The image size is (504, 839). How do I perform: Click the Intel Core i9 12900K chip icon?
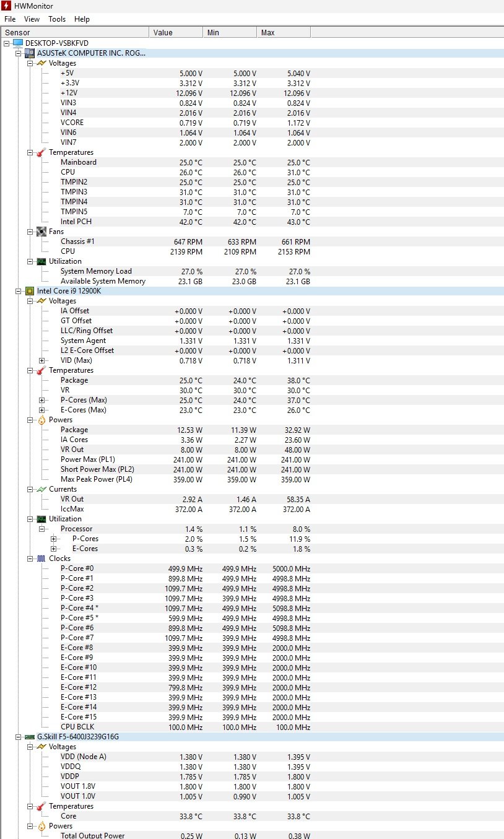coord(30,290)
